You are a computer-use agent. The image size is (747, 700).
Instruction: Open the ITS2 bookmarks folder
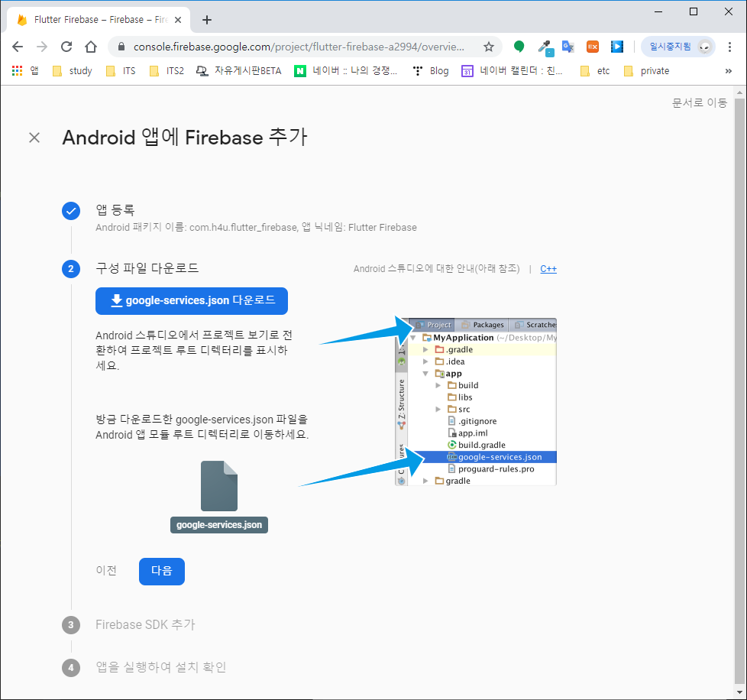(167, 71)
